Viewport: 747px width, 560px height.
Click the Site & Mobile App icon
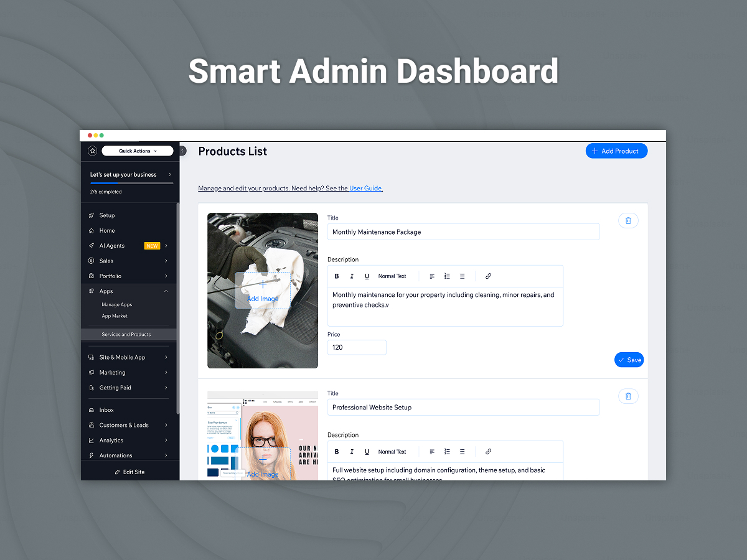(x=92, y=357)
